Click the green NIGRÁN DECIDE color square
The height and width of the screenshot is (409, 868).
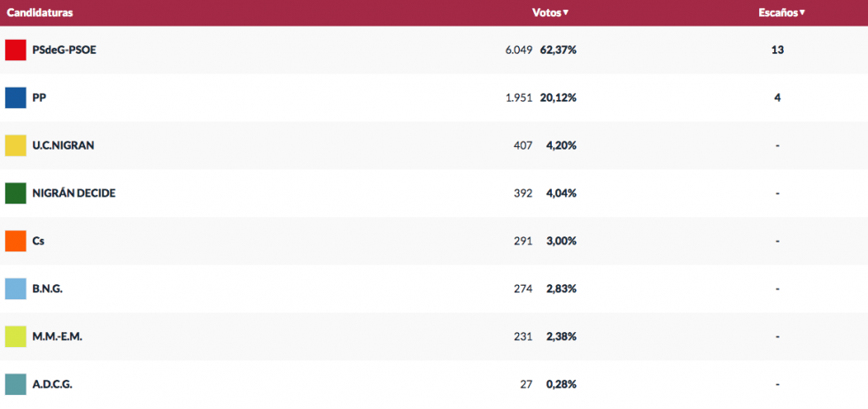pyautogui.click(x=15, y=193)
